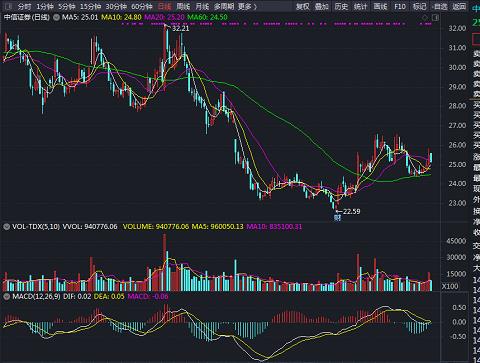The image size is (480, 363).
Task: Click the MACD(12,26,9) indicator name
Action: 37,296
